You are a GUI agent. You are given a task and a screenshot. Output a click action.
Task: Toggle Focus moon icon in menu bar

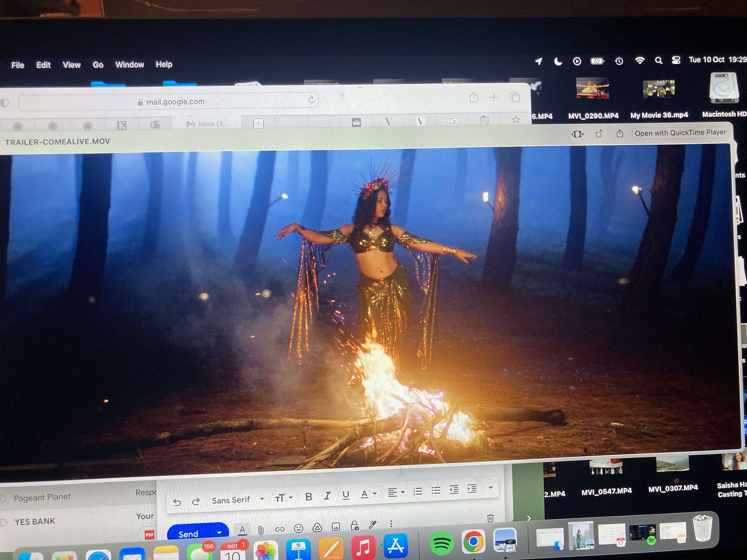558,61
